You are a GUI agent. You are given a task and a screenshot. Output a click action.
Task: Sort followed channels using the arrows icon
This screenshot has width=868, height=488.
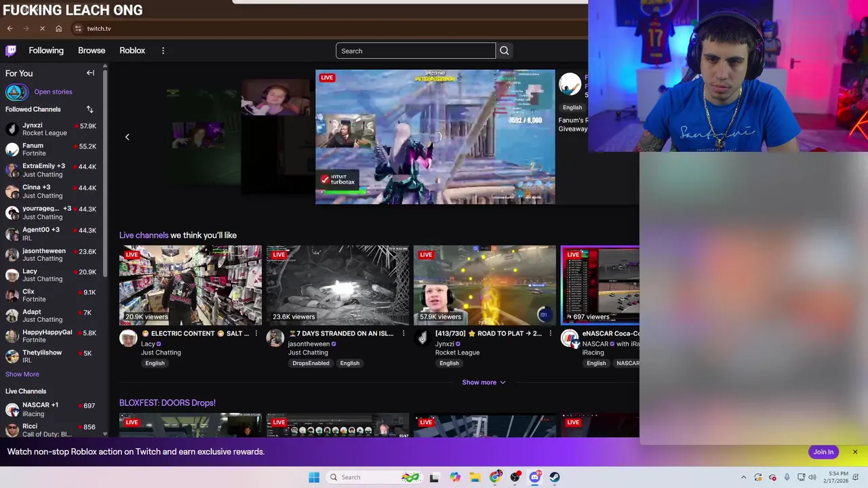(x=90, y=109)
